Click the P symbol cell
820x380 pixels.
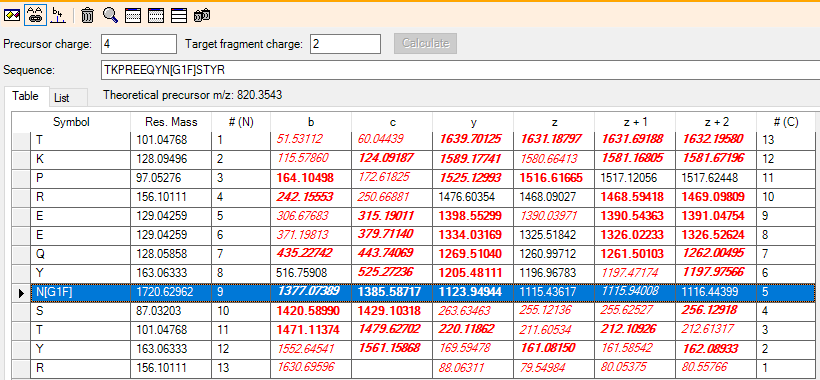point(81,178)
